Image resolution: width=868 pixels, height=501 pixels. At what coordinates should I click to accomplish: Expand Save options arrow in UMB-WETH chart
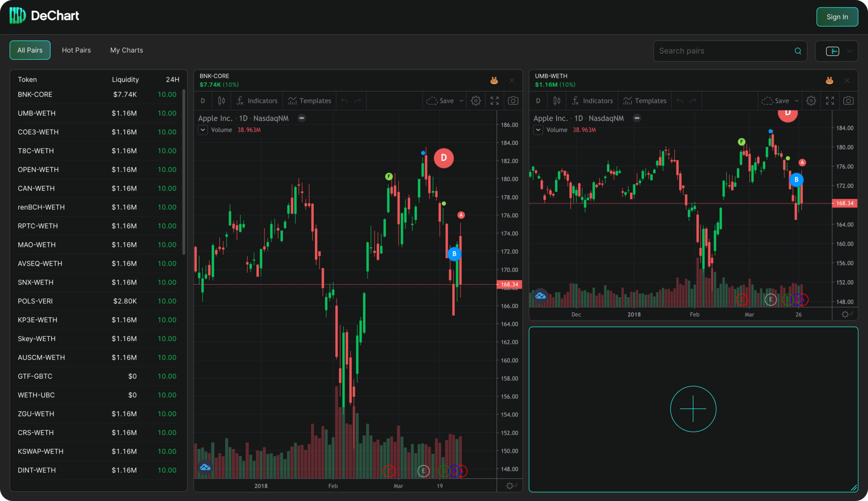click(797, 101)
